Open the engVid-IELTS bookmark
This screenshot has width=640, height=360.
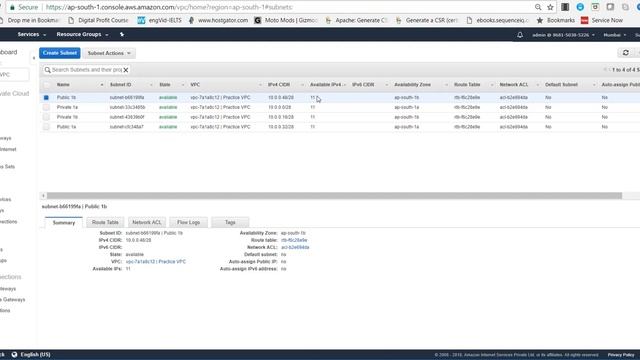160,20
